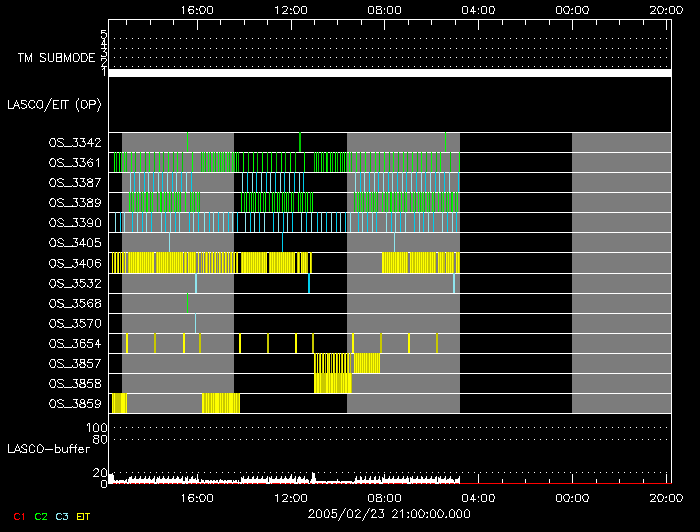Viewport: 700px width, 532px height.
Task: Click the bottom axis 12:00 label
Action: [291, 498]
